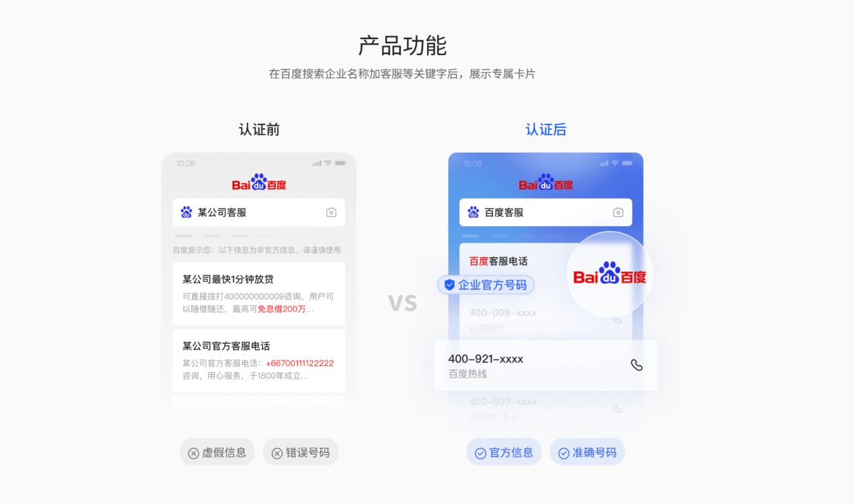Click the shield icon on 企业官方号码 badge

[449, 285]
